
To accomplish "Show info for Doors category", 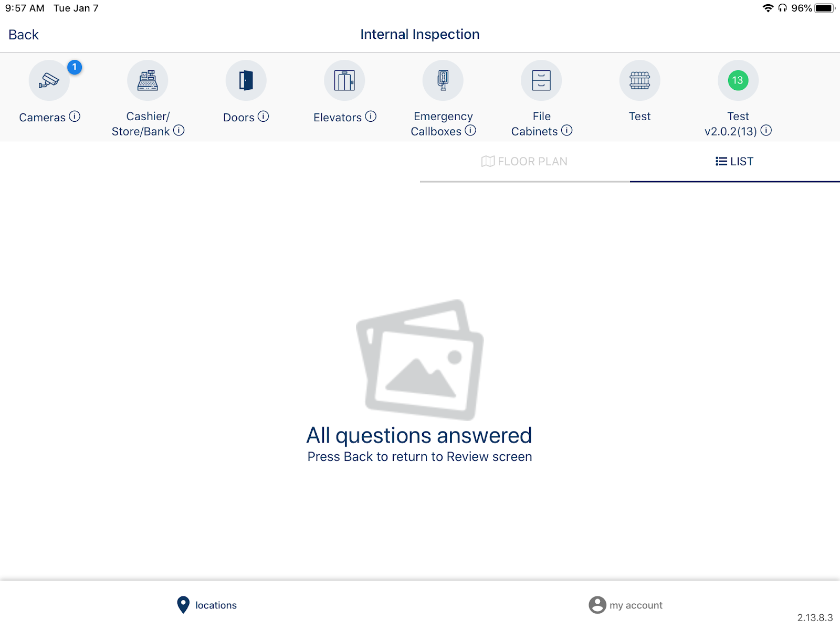I will pyautogui.click(x=264, y=117).
